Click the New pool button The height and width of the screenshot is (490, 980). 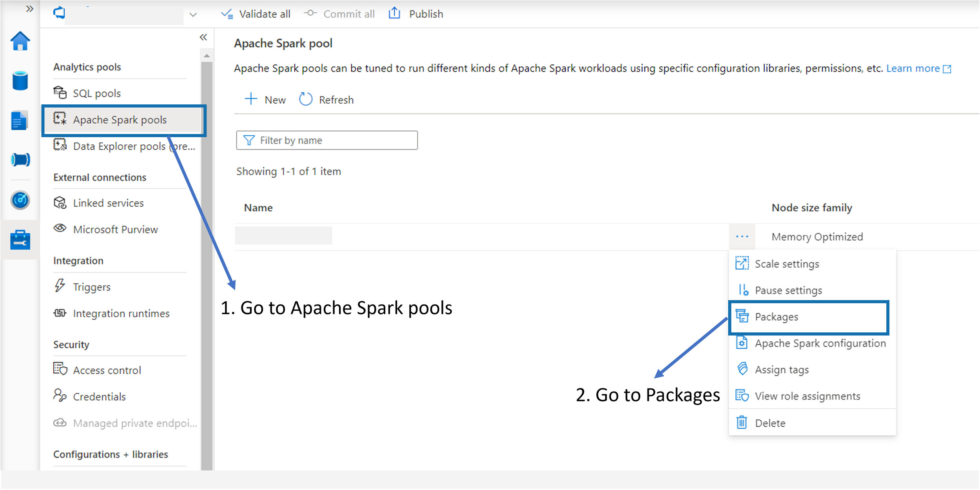click(x=265, y=100)
